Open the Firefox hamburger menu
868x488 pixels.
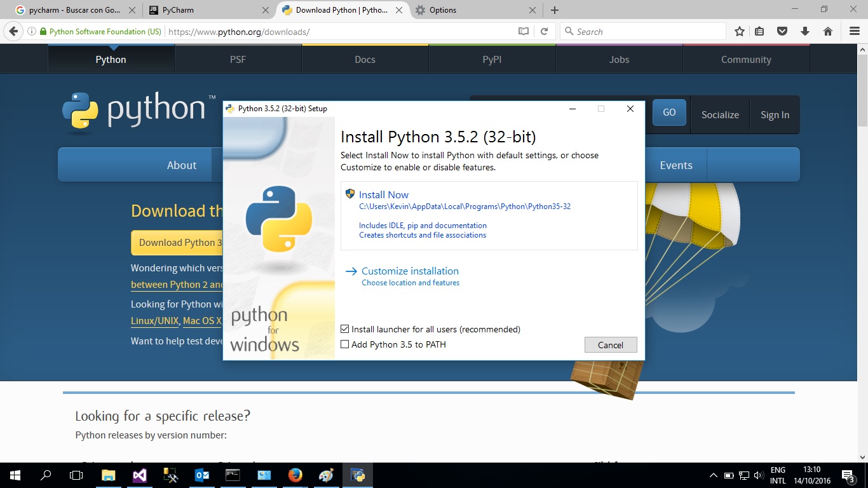coord(853,30)
